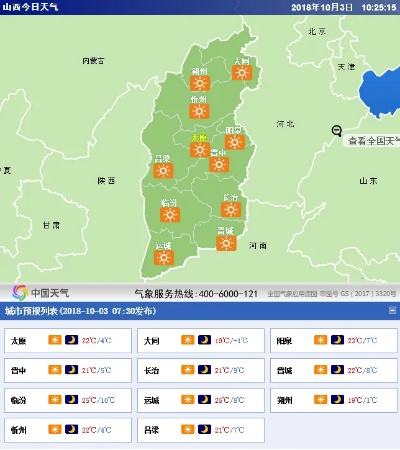Viewport: 400px width, 450px height.
Task: Open the 运城 city name in the forecast list
Action: pos(151,400)
